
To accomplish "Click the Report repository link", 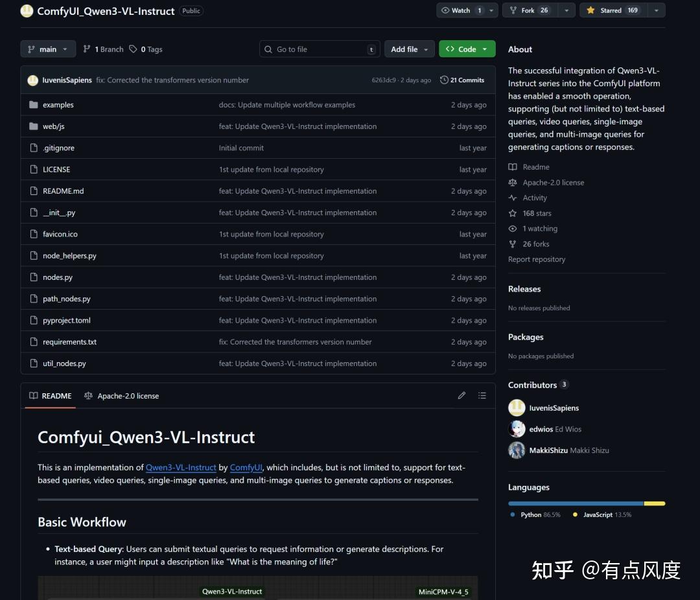I will 537,259.
